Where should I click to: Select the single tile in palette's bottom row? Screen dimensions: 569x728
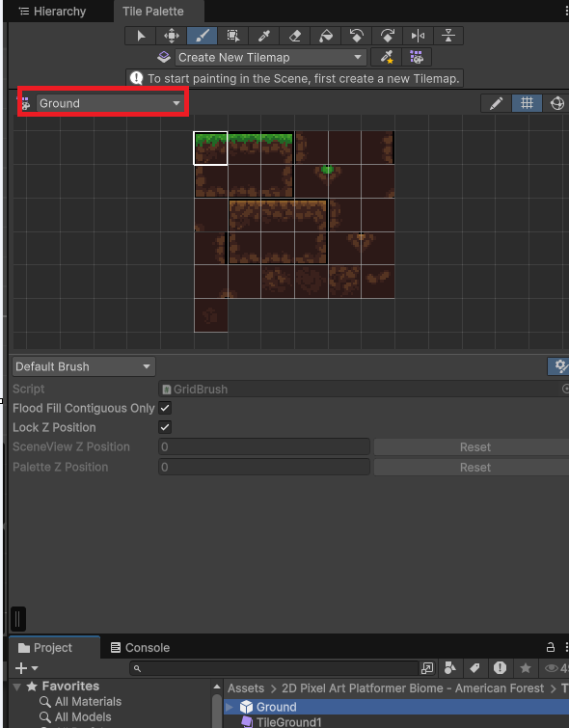click(211, 315)
